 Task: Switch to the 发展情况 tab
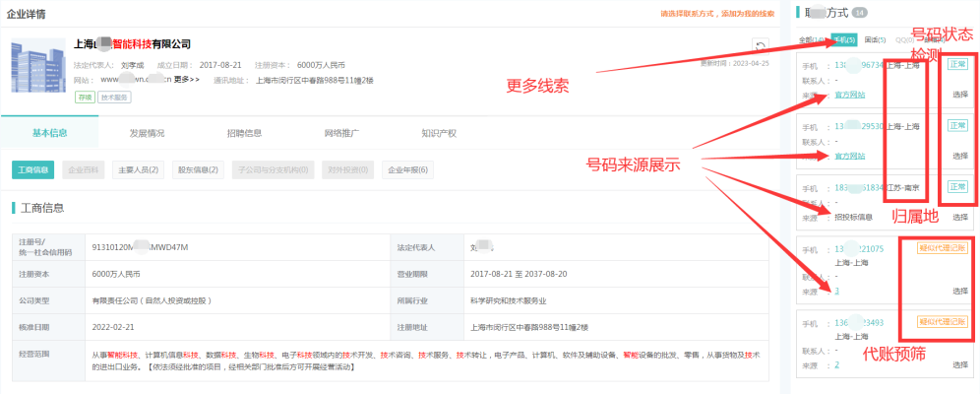coord(147,132)
